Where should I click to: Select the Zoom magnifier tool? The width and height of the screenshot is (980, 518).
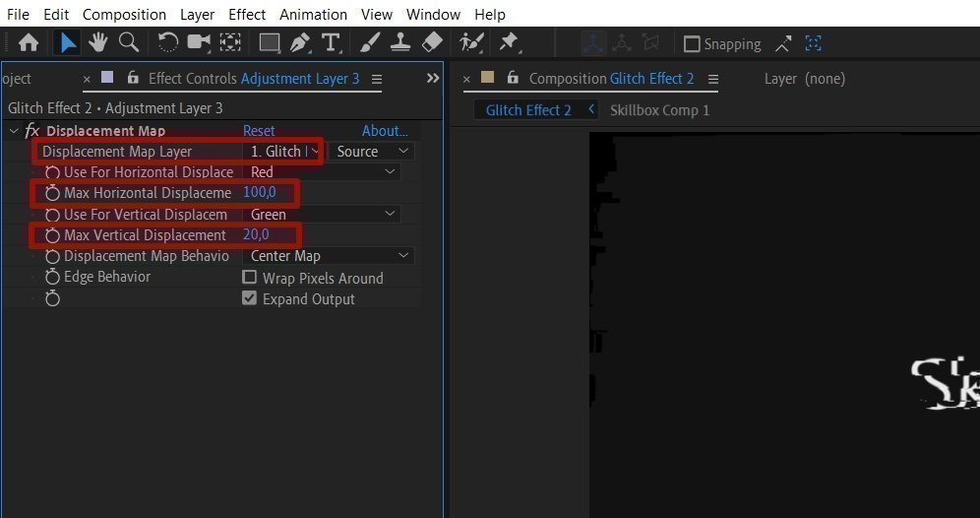(x=129, y=42)
